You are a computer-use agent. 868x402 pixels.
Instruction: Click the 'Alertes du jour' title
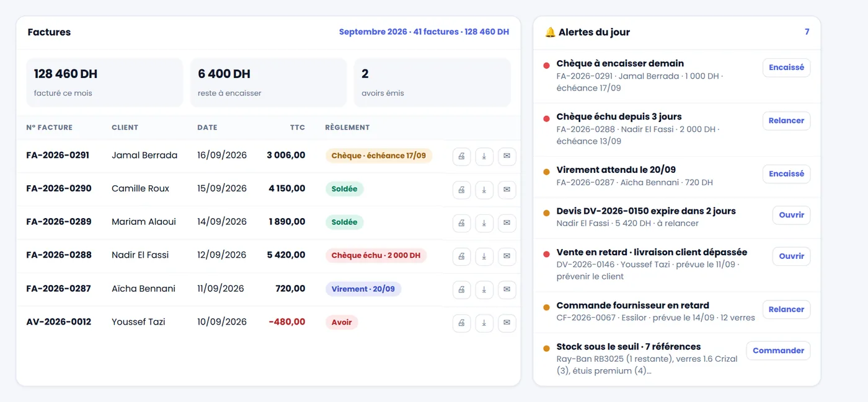[x=587, y=32]
